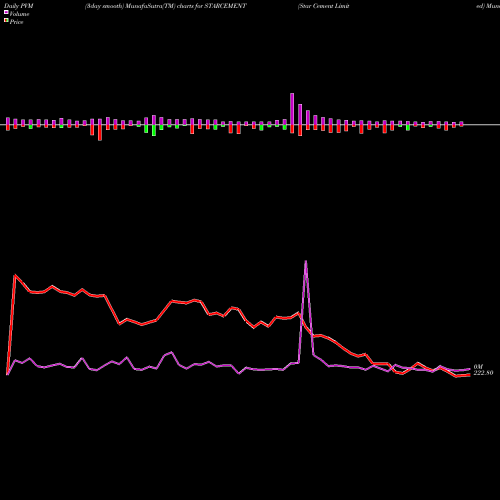This screenshot has width=500, height=500.
Task: Click the Volume legend color swatch
Action: [x=6, y=12]
